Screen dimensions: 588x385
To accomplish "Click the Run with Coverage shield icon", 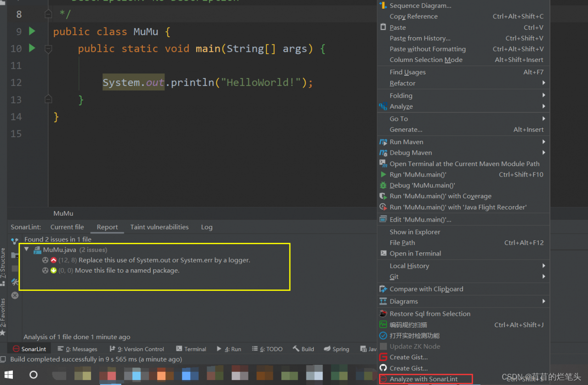I will pos(383,196).
